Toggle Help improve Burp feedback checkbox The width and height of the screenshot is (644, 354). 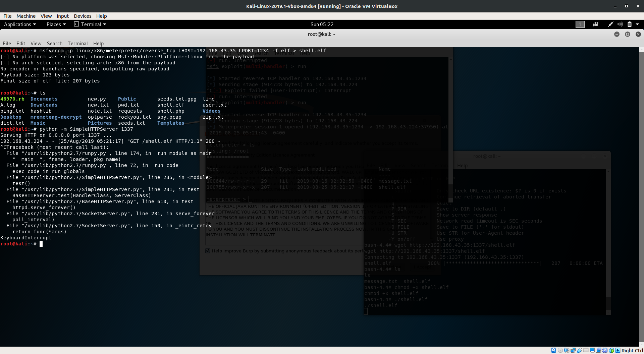click(208, 251)
